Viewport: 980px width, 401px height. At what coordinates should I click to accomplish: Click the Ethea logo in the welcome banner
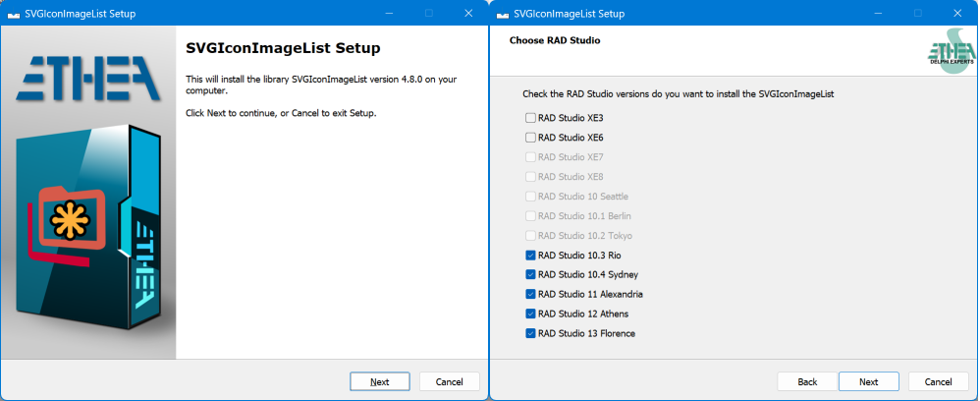click(88, 79)
